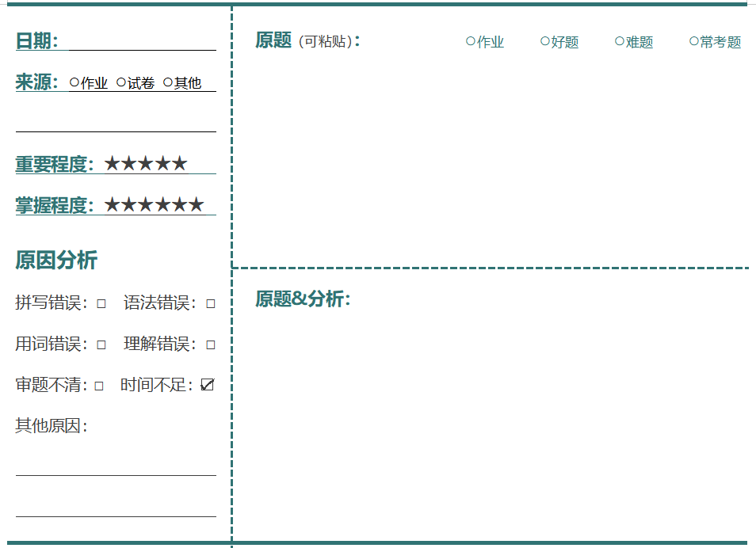Click the 掌握程度 label

(x=55, y=205)
